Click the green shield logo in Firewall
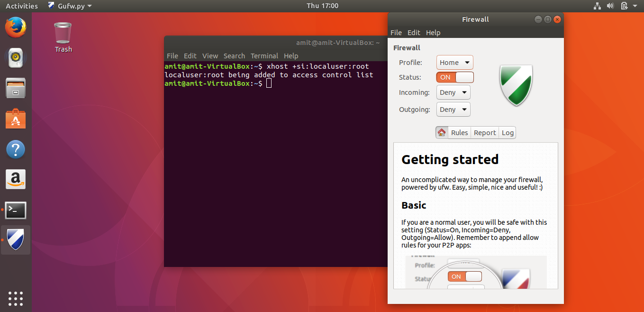The width and height of the screenshot is (644, 312). (516, 85)
